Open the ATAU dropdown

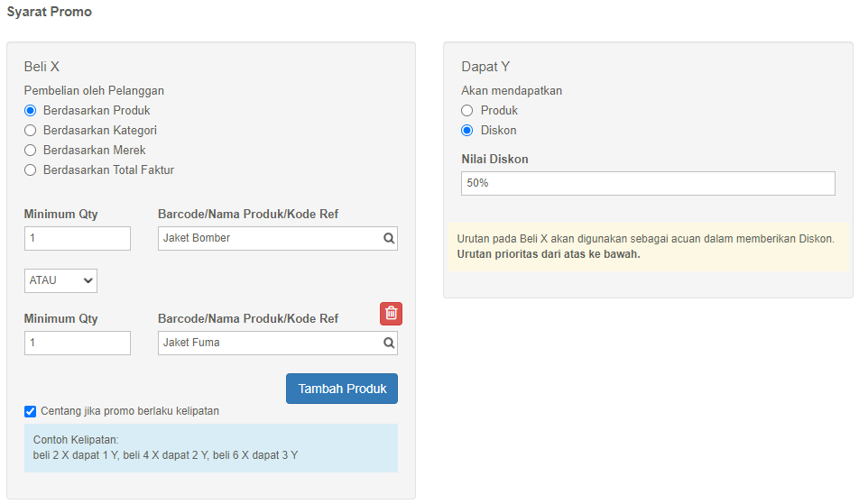[60, 280]
